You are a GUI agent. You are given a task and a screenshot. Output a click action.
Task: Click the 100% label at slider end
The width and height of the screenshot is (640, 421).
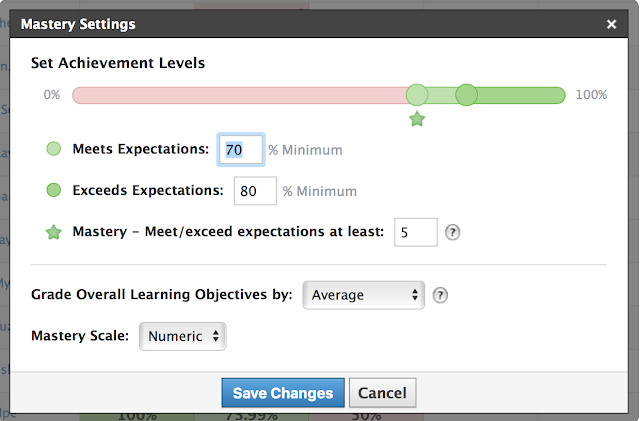coord(591,95)
